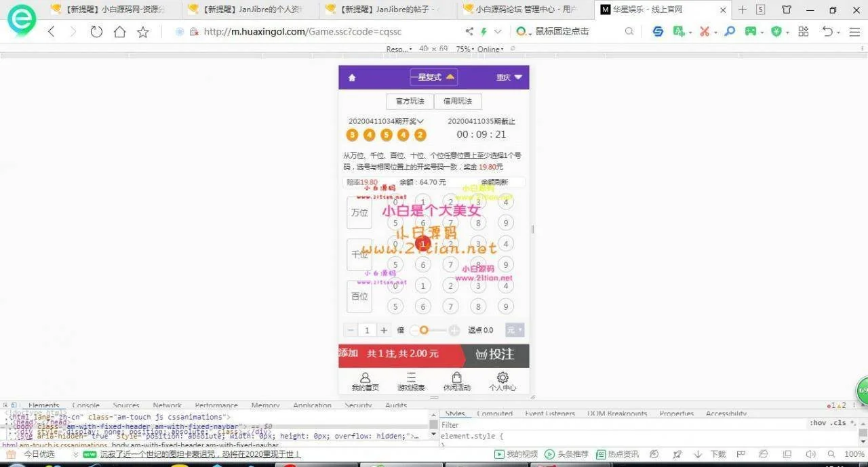Switch to the 小白源码论坛 管理中心 browser tab

tap(518, 10)
